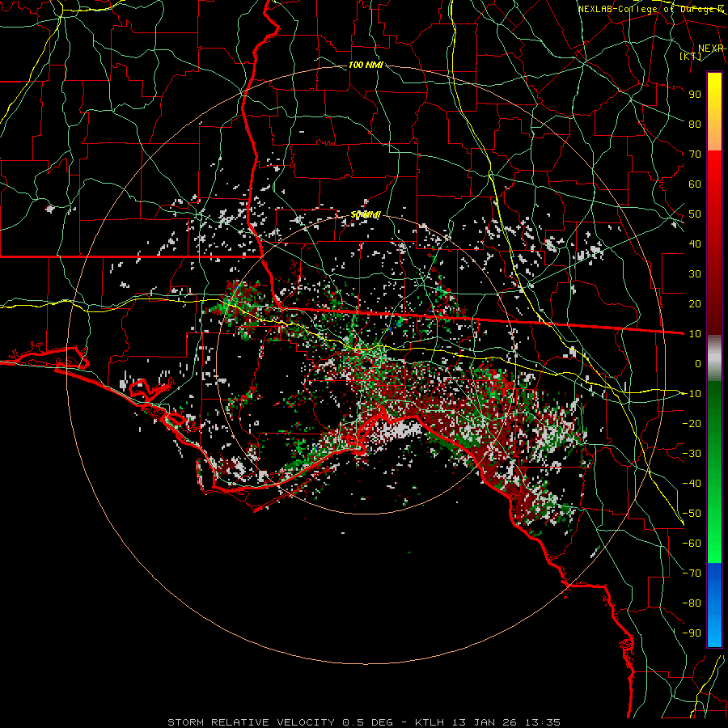Select the positive 20 scale value
The height and width of the screenshot is (728, 728).
695,303
